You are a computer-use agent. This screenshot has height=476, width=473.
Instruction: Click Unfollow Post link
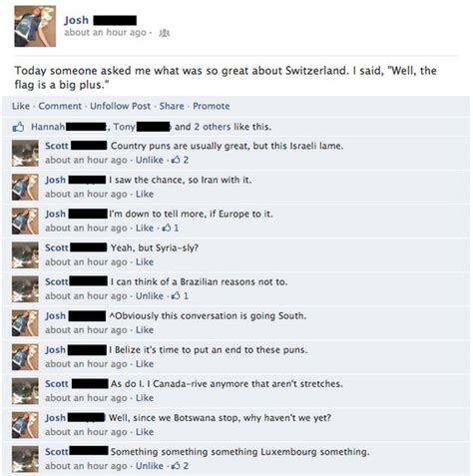coord(120,106)
